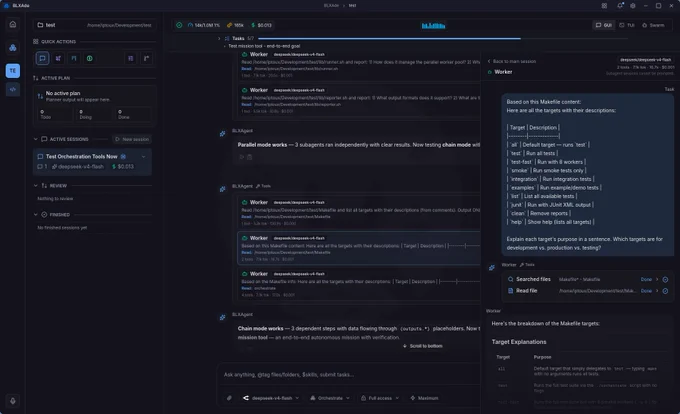Screen dimensions: 680x414
Task: Select the chat quick action icon
Action: pos(42,58)
